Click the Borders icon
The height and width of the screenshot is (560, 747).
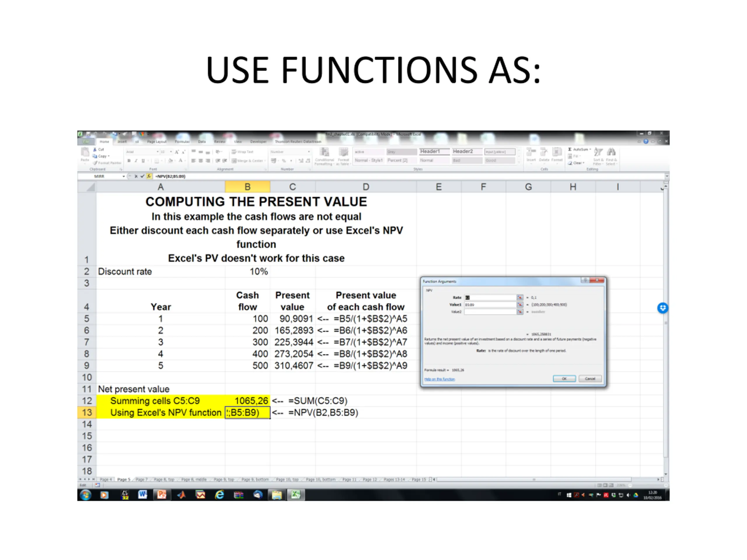[x=157, y=161]
